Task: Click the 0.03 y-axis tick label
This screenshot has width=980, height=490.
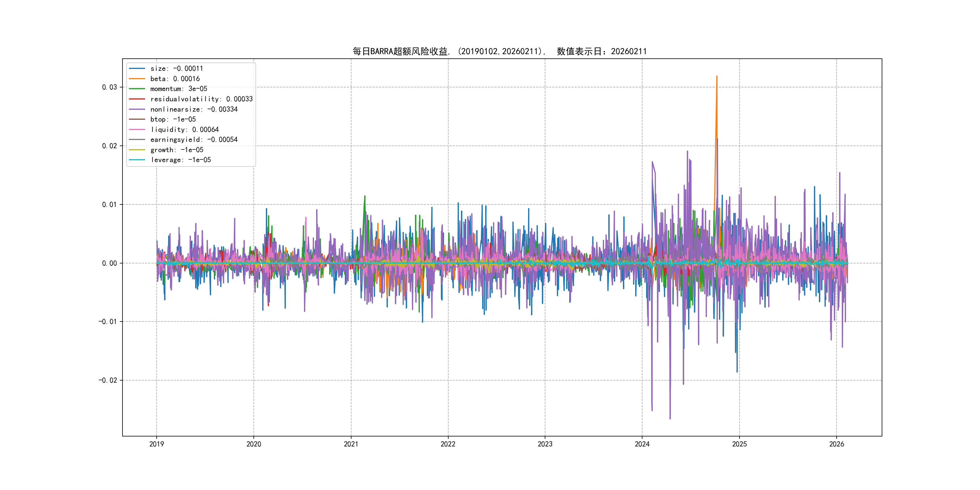Action: [109, 87]
